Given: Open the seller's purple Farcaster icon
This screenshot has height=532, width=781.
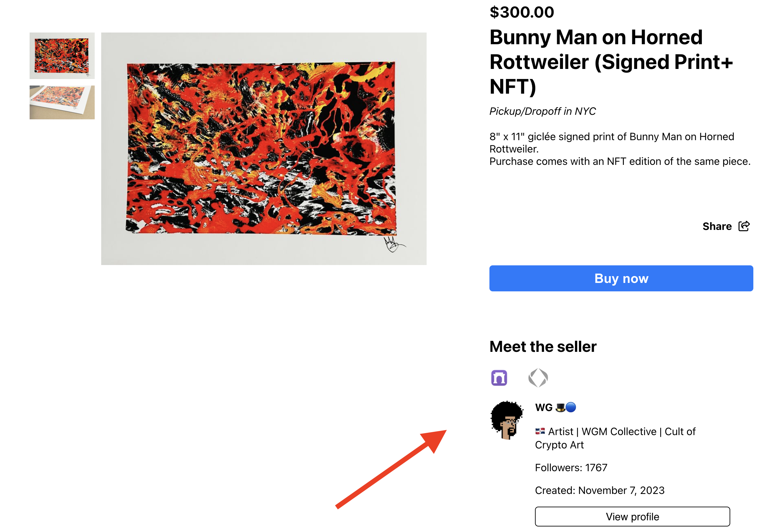Looking at the screenshot, I should point(499,378).
